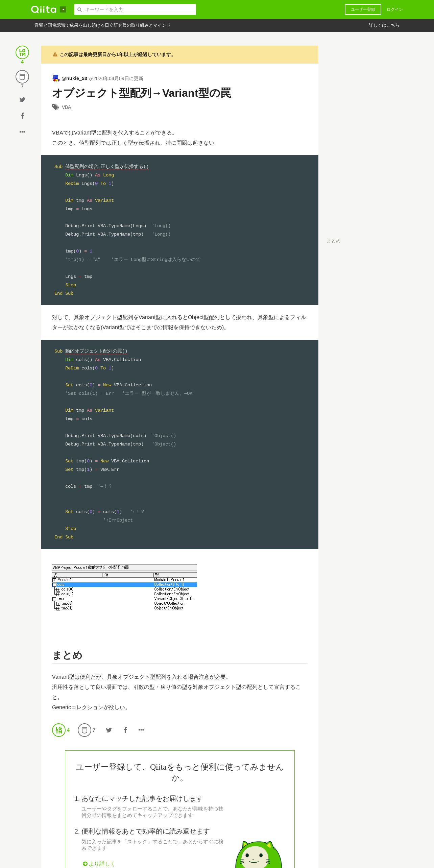Open the dropdown arrow next to Qiita logo
Screen dimensions: 434x868
click(63, 9)
